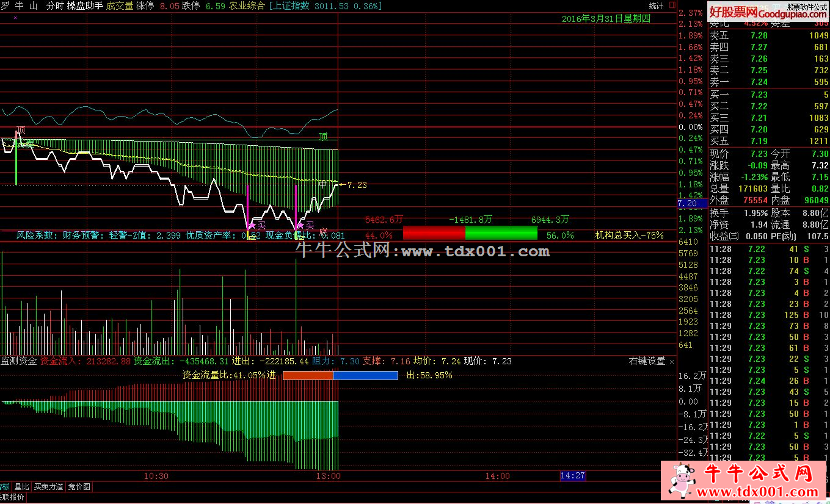Click the 外盘 75554 value
Image resolution: width=830 pixels, height=504 pixels.
tap(755, 200)
